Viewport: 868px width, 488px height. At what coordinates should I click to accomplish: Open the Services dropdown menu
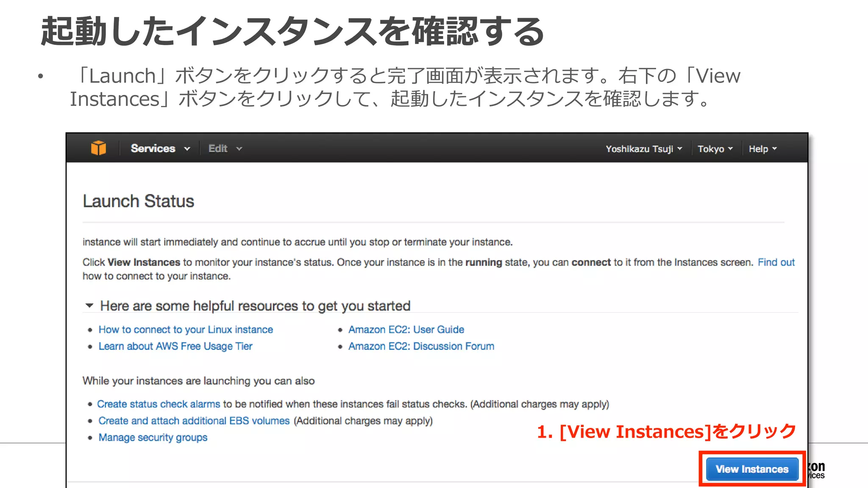tap(160, 149)
